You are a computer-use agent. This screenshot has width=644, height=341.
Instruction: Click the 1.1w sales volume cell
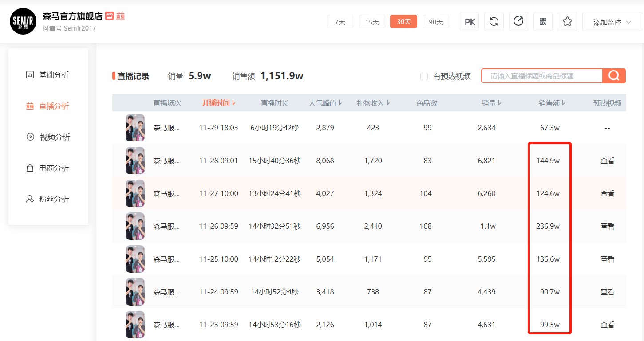pos(488,226)
